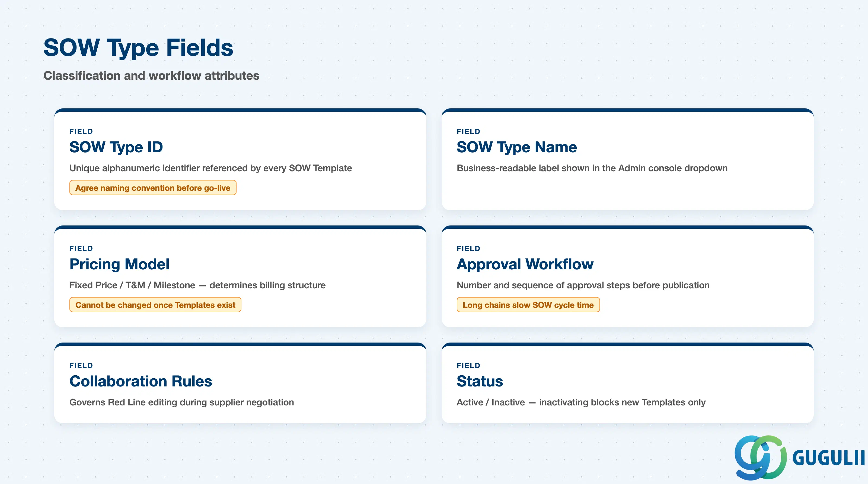Click the SOW Type ID card title
Viewport: 868px width, 484px height.
pyautogui.click(x=116, y=147)
